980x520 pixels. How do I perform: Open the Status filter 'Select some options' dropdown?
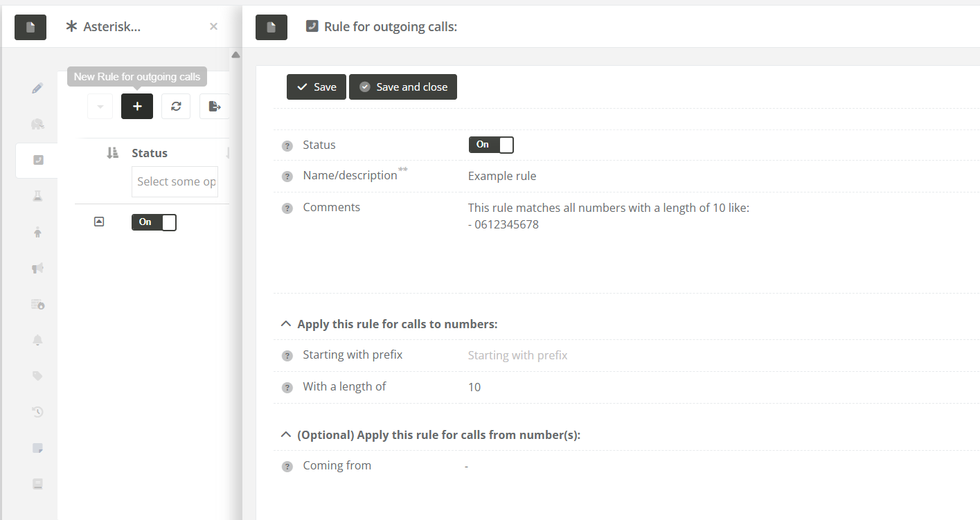coord(175,181)
